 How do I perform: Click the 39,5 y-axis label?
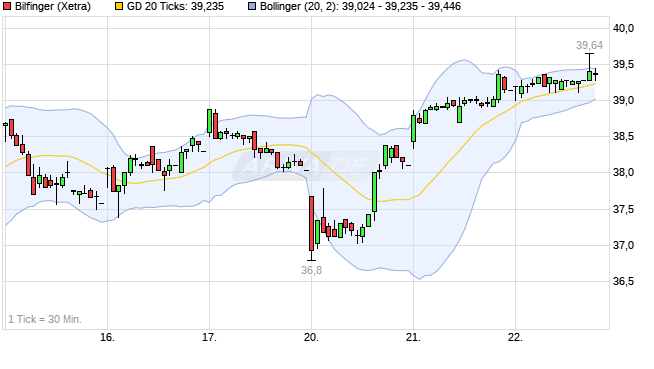pos(623,65)
